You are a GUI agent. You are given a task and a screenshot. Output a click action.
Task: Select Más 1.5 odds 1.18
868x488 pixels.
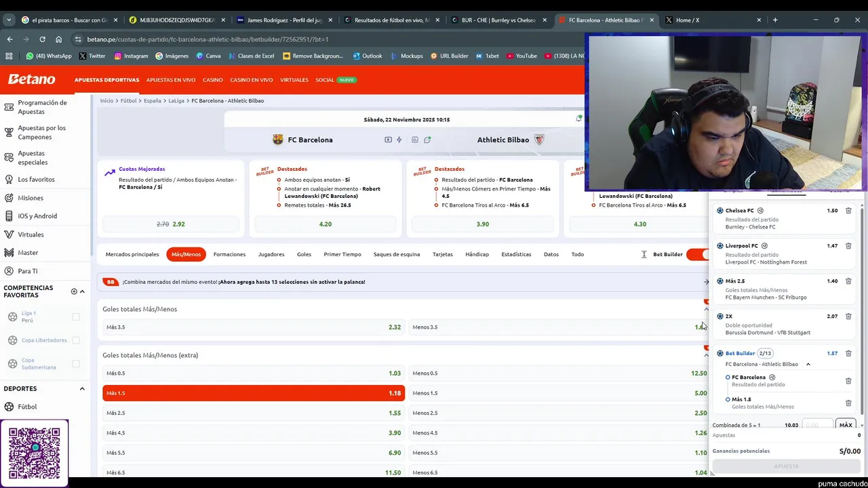254,393
